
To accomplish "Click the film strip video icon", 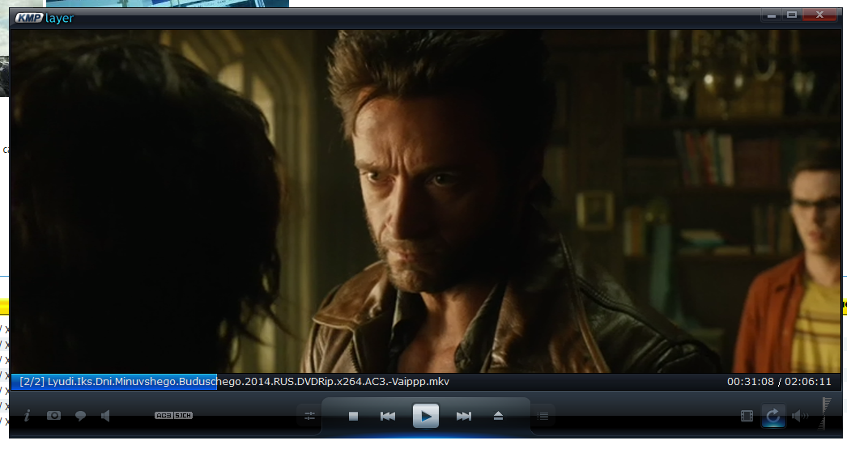I will [x=747, y=416].
